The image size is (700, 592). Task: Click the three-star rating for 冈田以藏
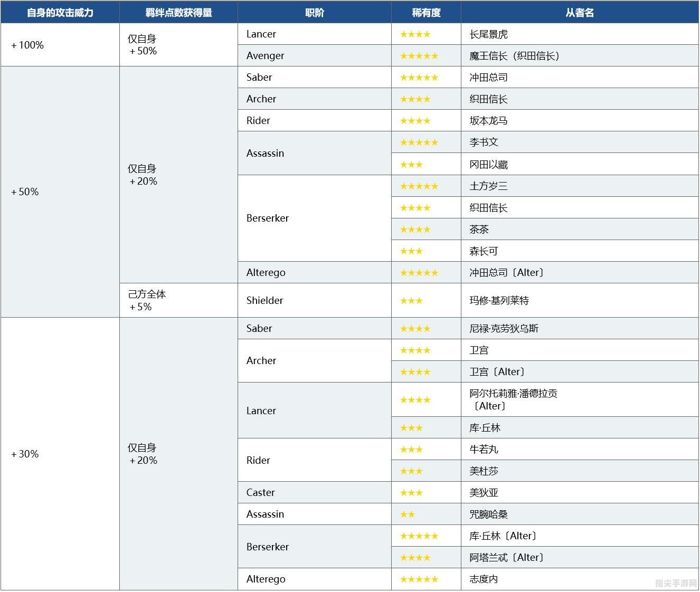pos(411,165)
